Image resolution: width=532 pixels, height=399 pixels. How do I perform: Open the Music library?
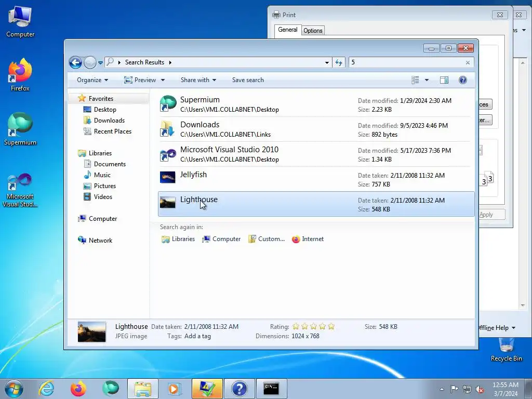click(x=102, y=175)
